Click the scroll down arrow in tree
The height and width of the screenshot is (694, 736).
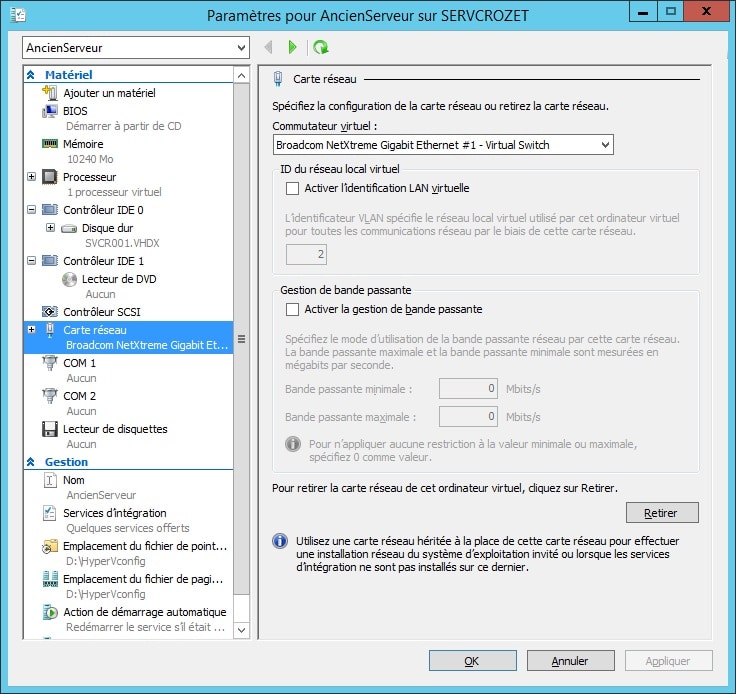click(x=241, y=630)
